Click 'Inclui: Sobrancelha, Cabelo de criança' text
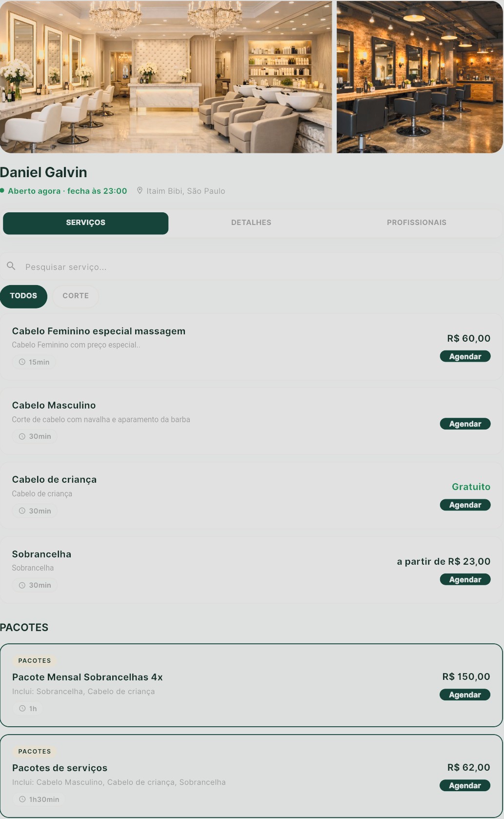 click(x=83, y=692)
